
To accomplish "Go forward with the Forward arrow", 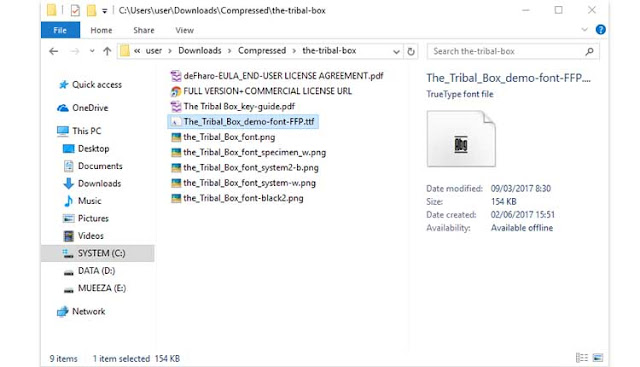I will [x=75, y=51].
